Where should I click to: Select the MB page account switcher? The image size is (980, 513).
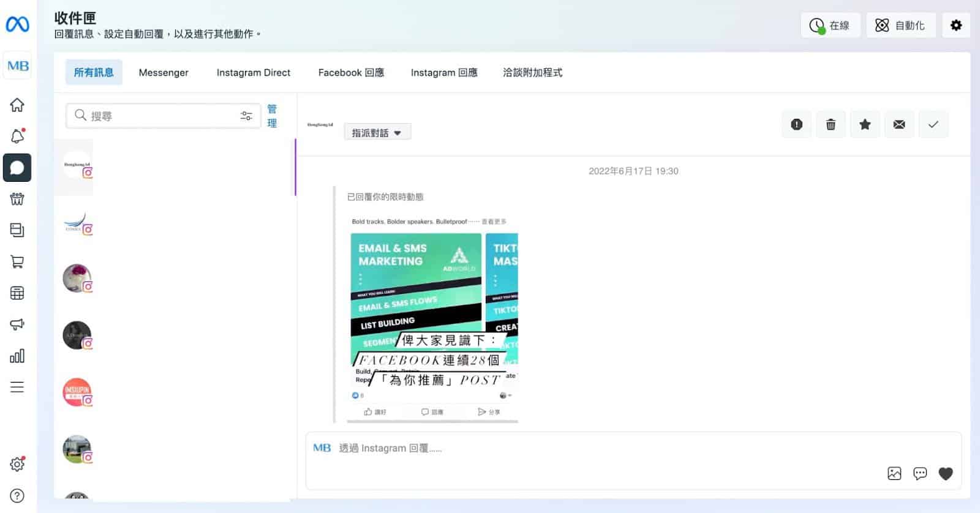tap(18, 66)
